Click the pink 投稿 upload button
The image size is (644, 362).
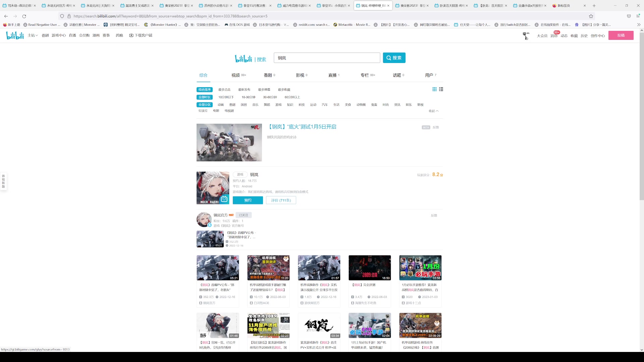tap(621, 35)
